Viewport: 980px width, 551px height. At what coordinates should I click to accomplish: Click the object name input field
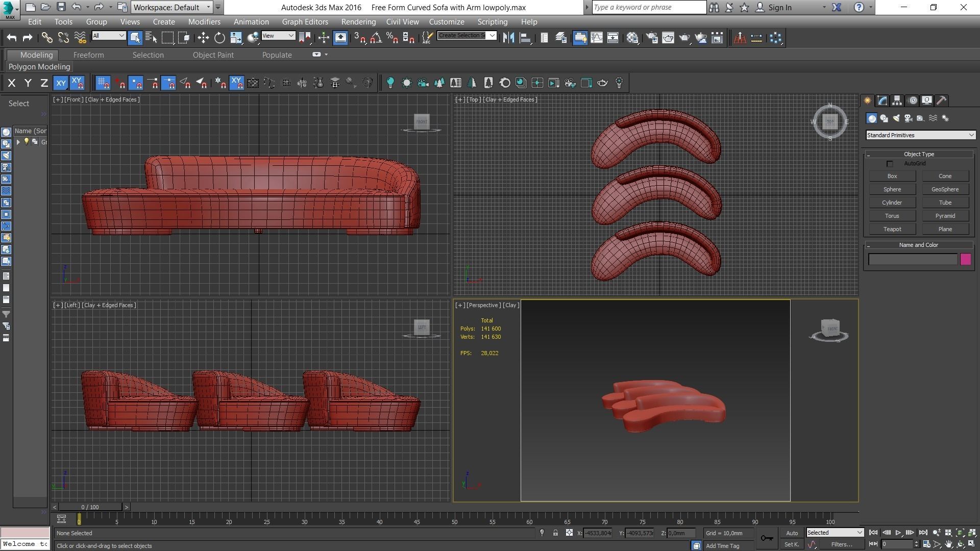point(913,259)
